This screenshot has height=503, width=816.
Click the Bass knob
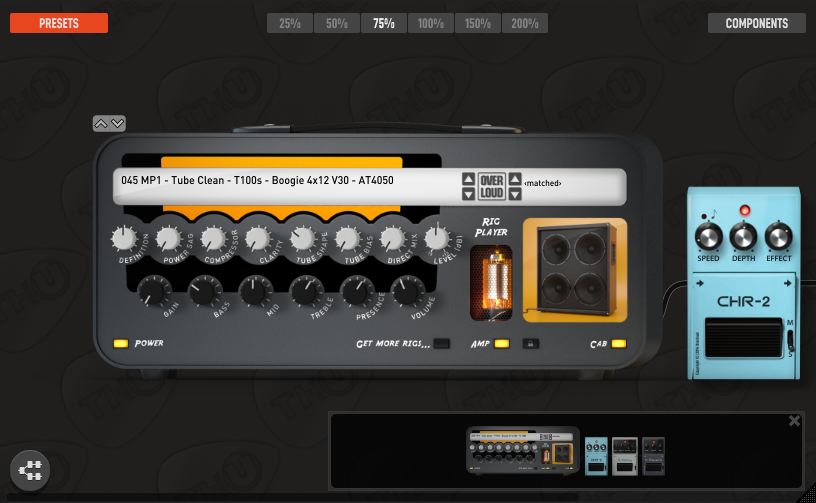point(205,291)
